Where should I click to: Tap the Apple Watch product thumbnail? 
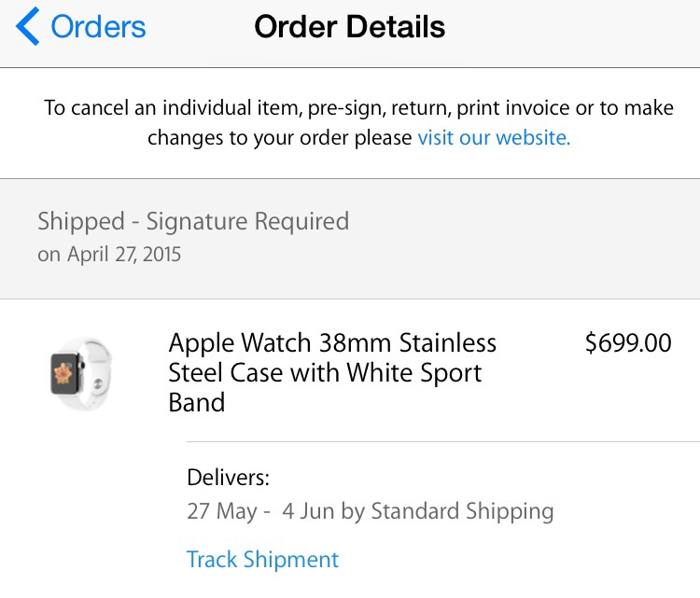pos(80,374)
